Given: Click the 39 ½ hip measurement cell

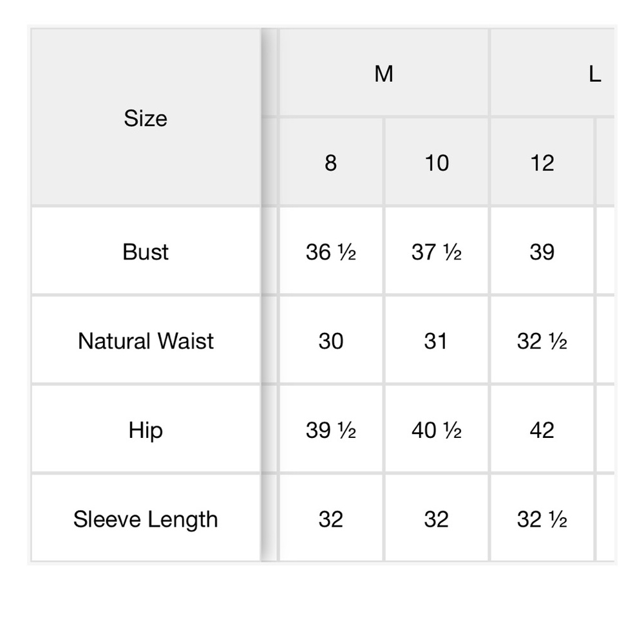Looking at the screenshot, I should pos(331,429).
